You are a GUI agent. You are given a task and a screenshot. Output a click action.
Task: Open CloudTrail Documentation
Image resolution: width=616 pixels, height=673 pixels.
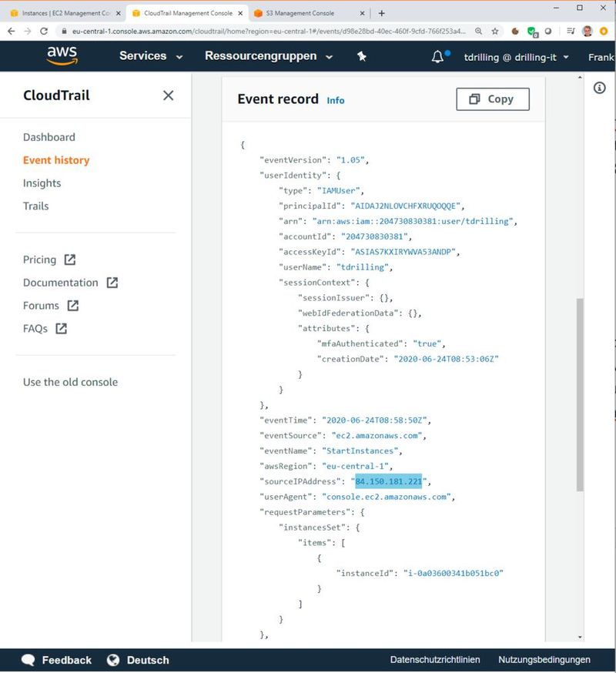click(61, 283)
